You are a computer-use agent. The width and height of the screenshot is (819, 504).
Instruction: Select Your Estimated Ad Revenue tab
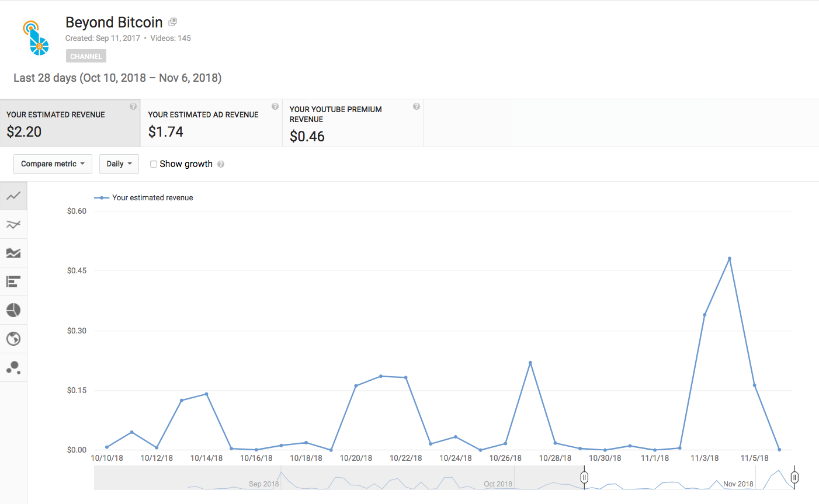(x=211, y=123)
